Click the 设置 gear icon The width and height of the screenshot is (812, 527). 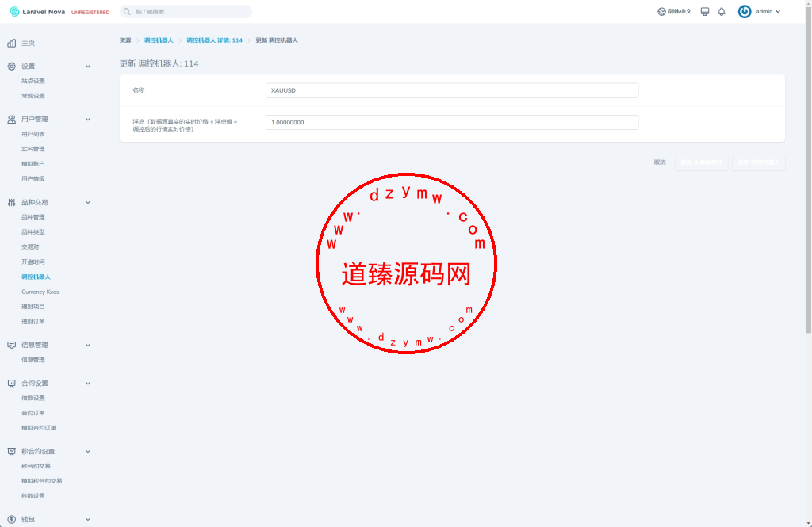(x=11, y=67)
